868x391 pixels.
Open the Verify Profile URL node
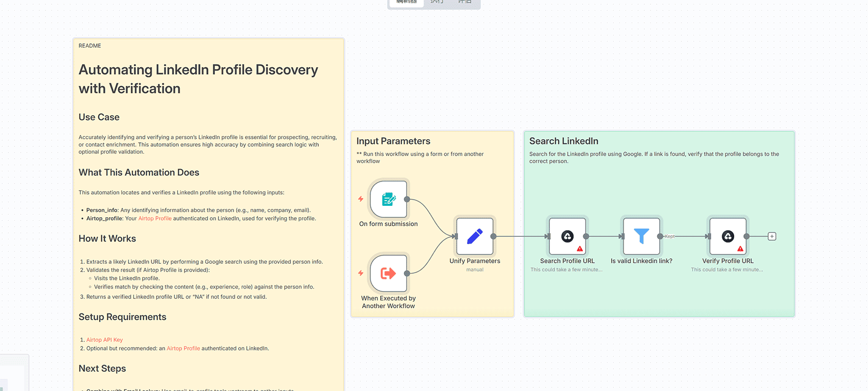pos(727,236)
